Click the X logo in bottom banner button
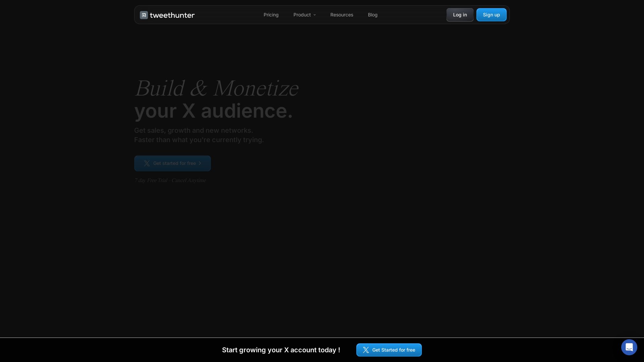 tap(366, 350)
